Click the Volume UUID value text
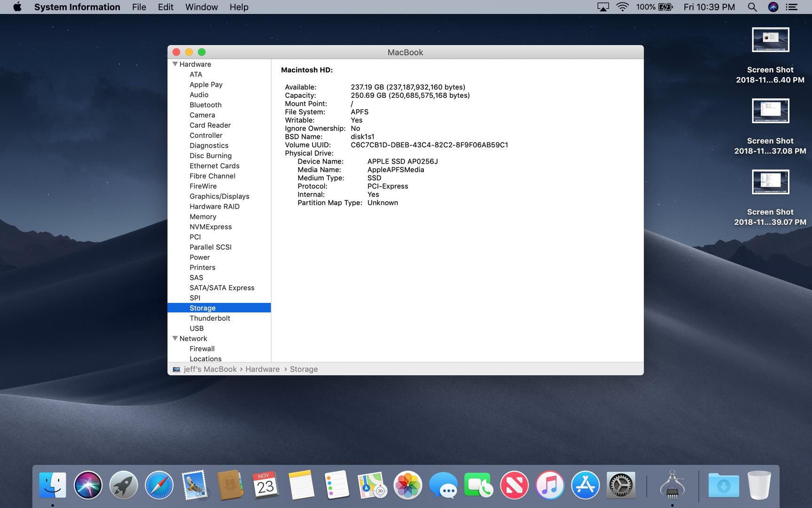 coord(429,145)
